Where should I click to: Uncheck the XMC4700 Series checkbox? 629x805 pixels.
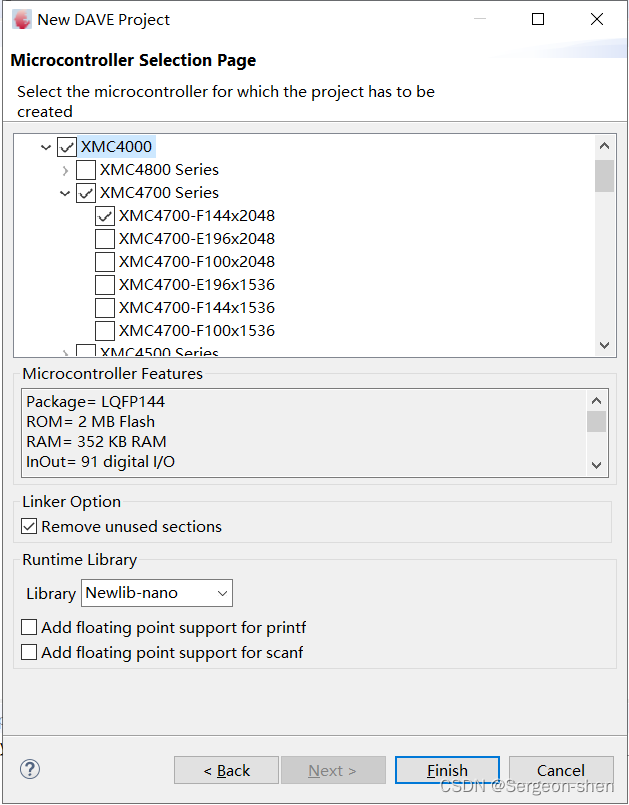tap(85, 192)
